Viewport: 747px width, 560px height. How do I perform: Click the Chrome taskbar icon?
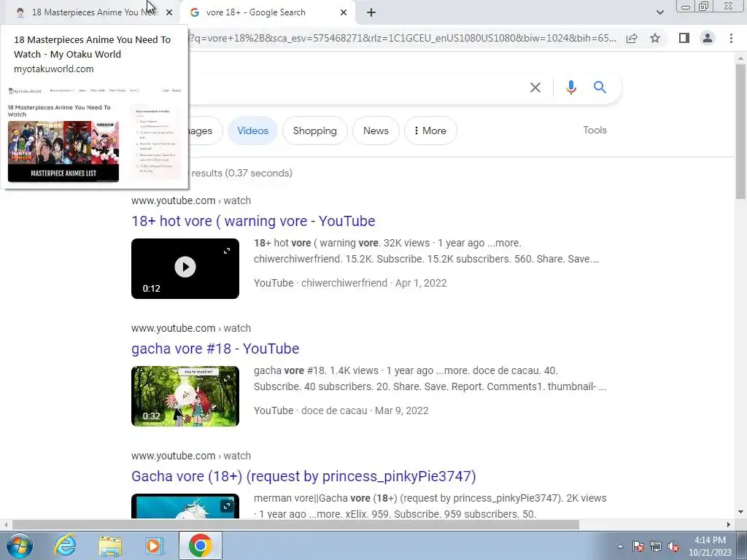[201, 545]
